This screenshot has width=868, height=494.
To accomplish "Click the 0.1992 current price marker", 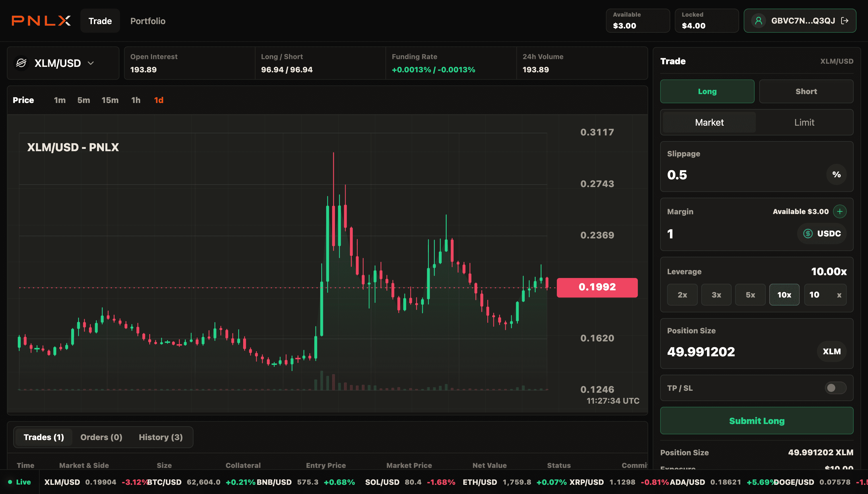I will (597, 287).
